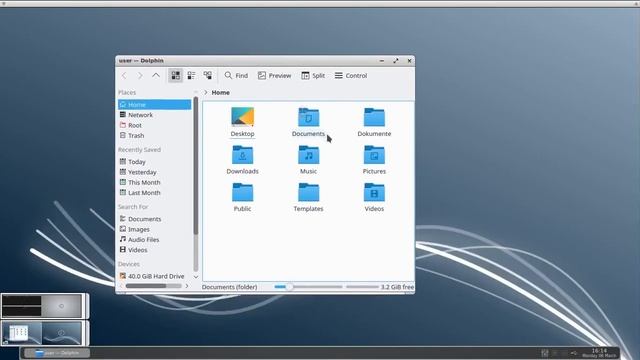Screen dimensions: 640x360
Task: Open the Find search tool
Action: 236,76
